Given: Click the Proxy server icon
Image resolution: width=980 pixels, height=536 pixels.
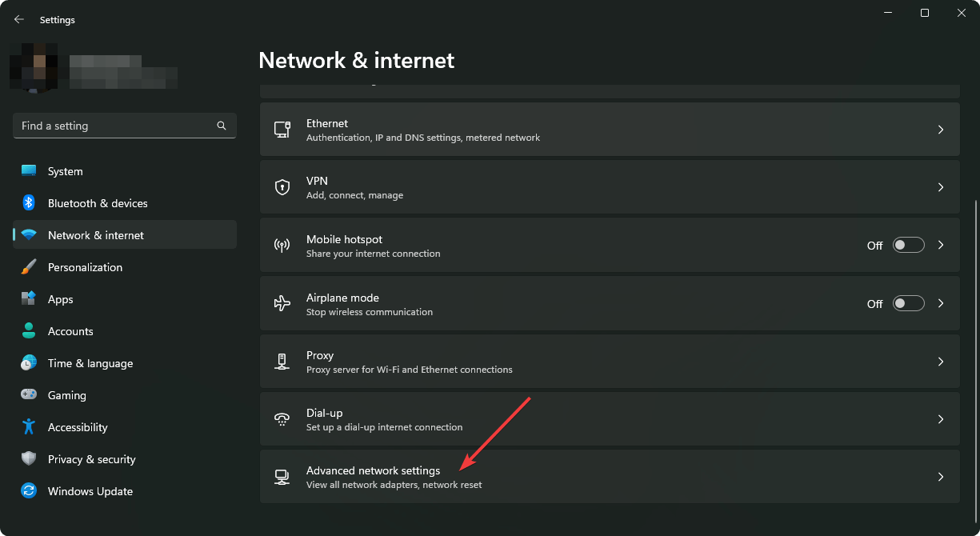Looking at the screenshot, I should point(282,362).
